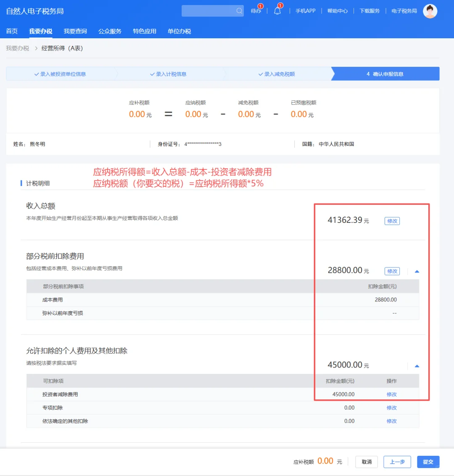Viewport: 454px width, 476px height.
Task: Go back to step 录入计税信息
Action: (x=170, y=74)
